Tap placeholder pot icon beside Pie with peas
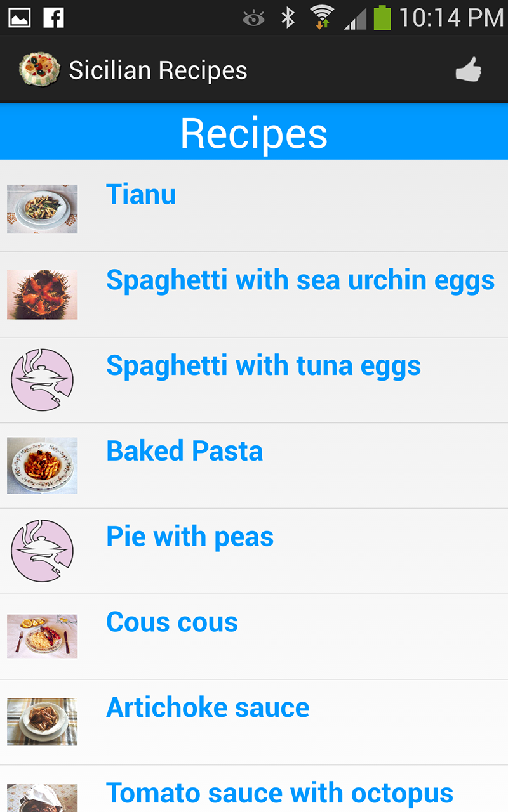 (x=42, y=551)
